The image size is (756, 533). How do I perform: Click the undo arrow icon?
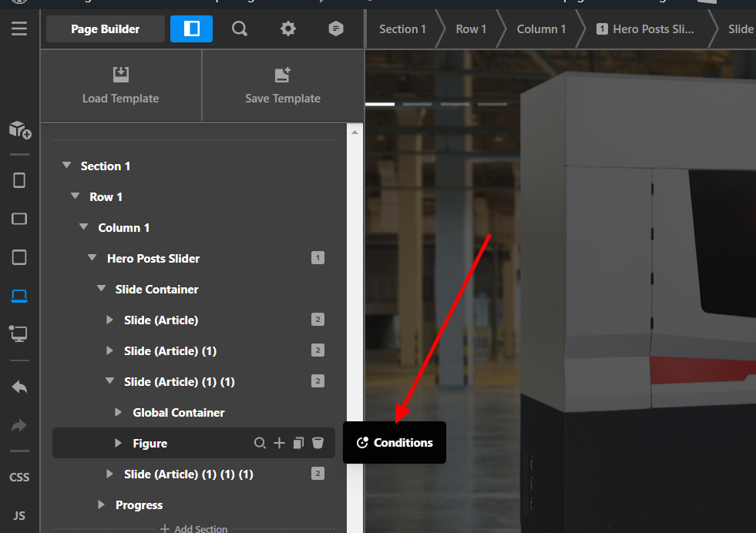click(19, 387)
